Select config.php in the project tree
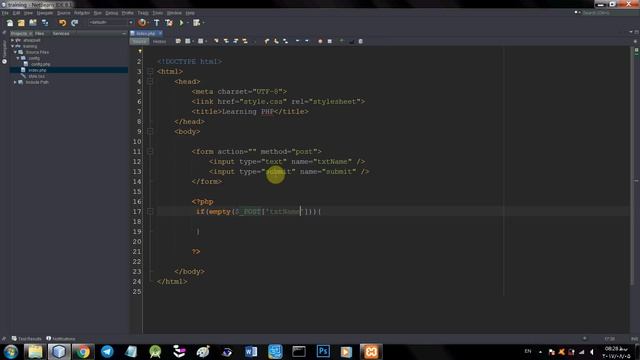640x360 pixels. (x=40, y=64)
